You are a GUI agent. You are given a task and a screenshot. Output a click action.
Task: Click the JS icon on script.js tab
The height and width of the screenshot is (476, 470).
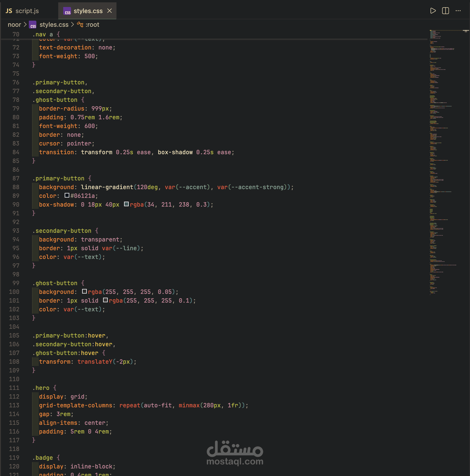click(9, 11)
